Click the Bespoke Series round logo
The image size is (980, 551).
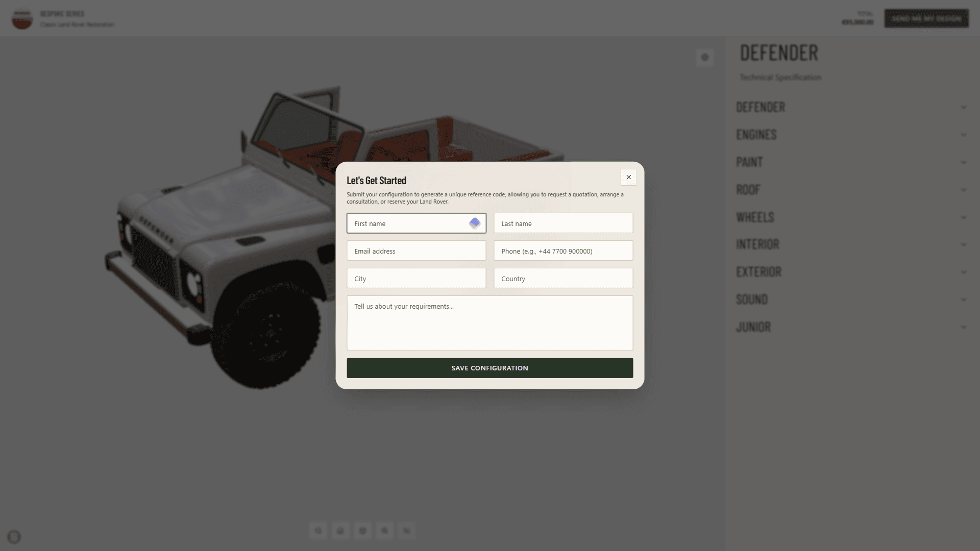(22, 19)
